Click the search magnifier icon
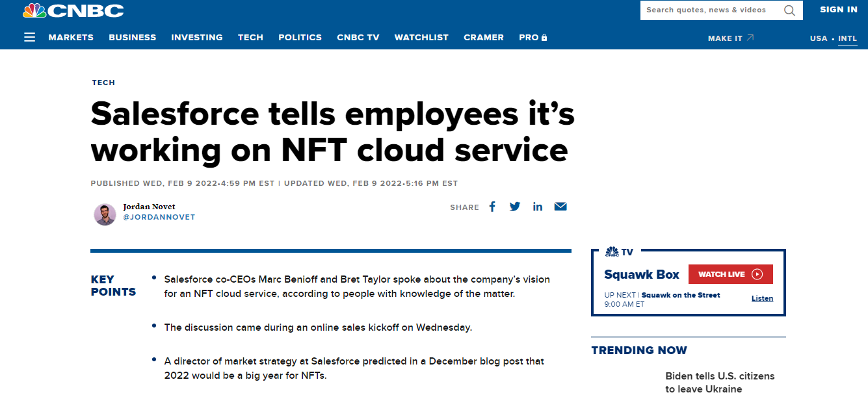This screenshot has height=397, width=868. (x=789, y=10)
